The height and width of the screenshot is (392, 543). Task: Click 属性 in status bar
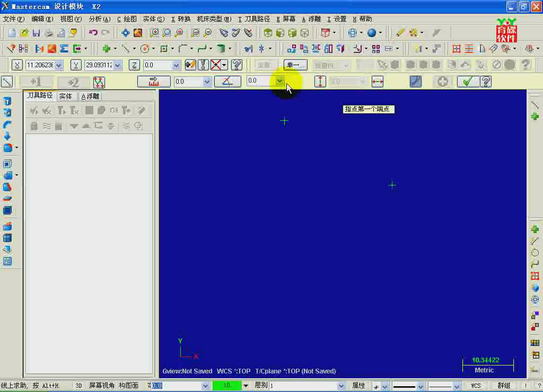(x=359, y=386)
